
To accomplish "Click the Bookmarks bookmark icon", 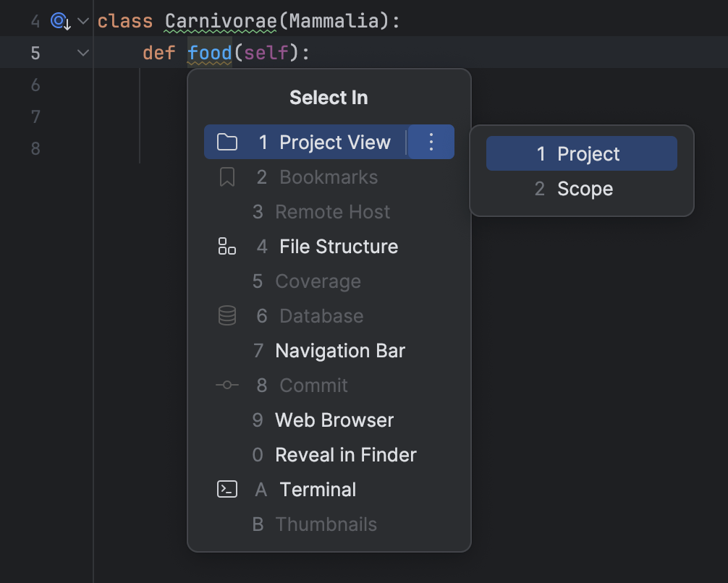I will pyautogui.click(x=227, y=176).
